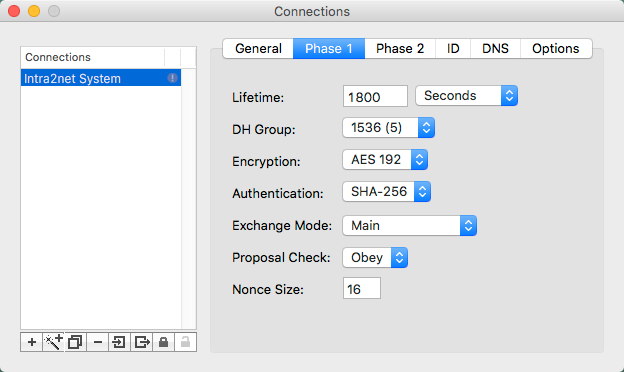Open the connection wizard wand icon

click(x=53, y=342)
